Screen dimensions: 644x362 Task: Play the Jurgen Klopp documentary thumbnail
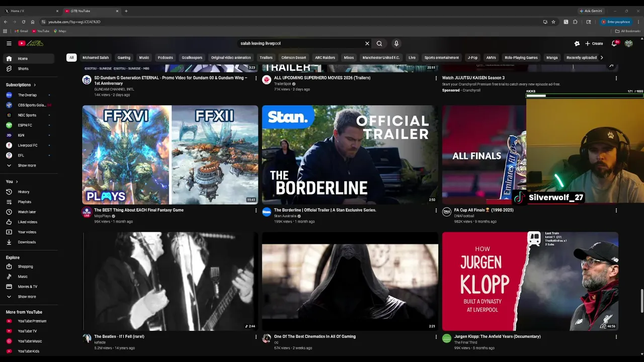coord(530,281)
